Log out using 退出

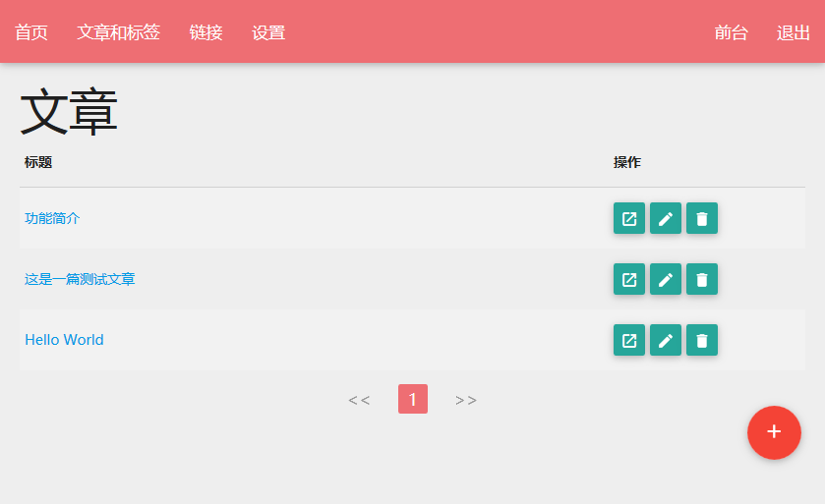point(793,32)
